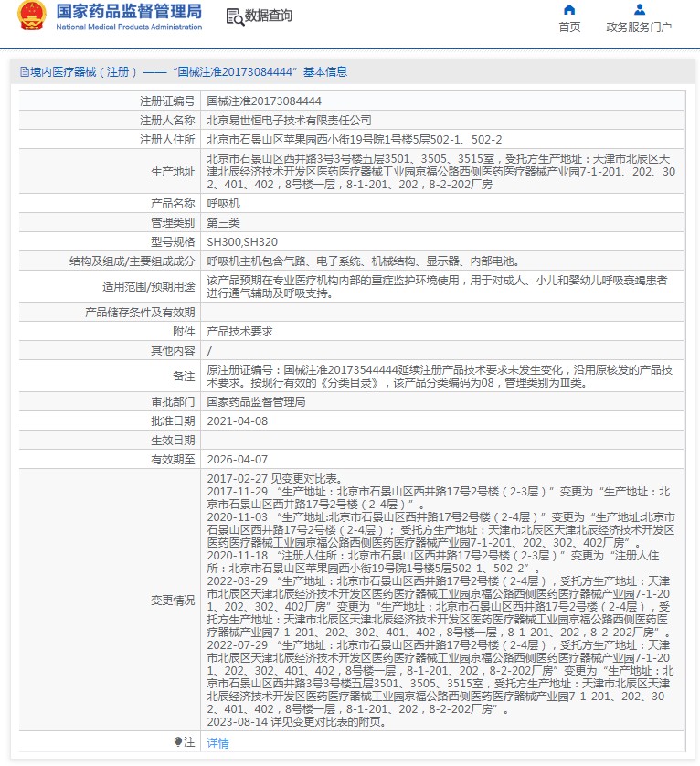Click the 第三类 management class value
This screenshot has height=766, width=700.
pos(223,223)
